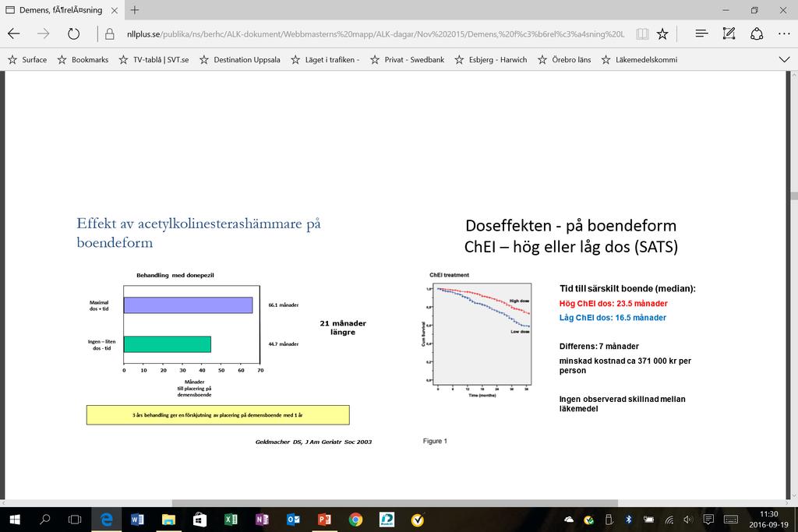
Task: Click the 'Figure 1' caption
Action: pyautogui.click(x=435, y=441)
